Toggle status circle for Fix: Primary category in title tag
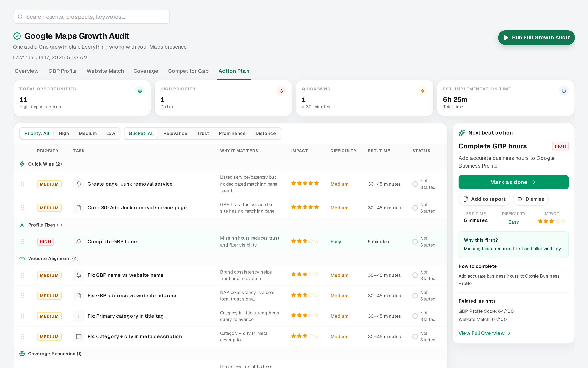 415,316
